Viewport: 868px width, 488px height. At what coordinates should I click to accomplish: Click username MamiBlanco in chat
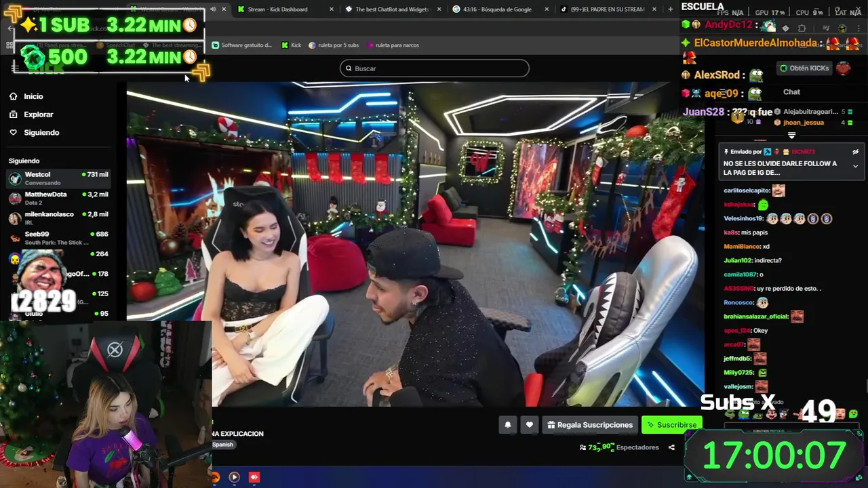point(741,247)
